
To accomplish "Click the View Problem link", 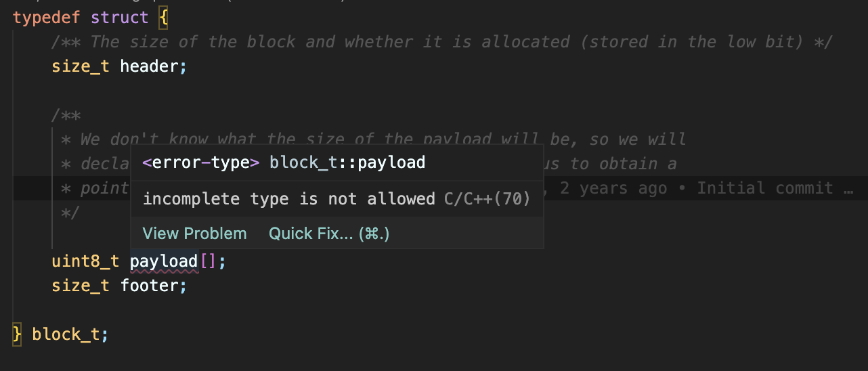I will [194, 234].
